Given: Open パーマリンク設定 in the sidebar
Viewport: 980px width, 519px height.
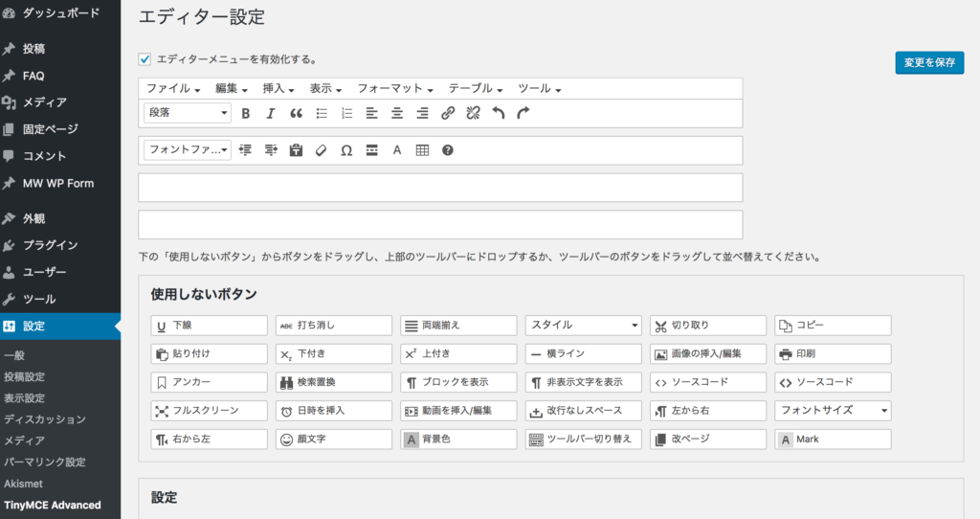Looking at the screenshot, I should pos(44,462).
